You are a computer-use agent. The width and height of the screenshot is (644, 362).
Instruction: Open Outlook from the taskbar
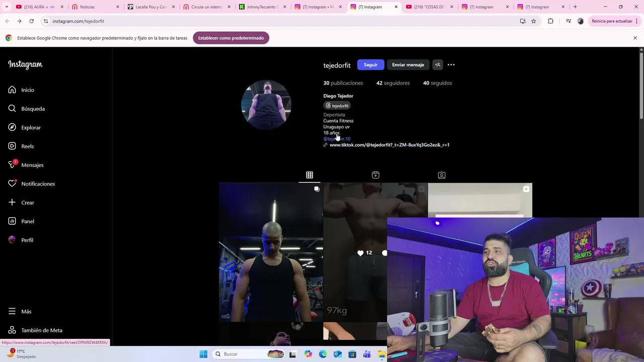pyautogui.click(x=338, y=354)
